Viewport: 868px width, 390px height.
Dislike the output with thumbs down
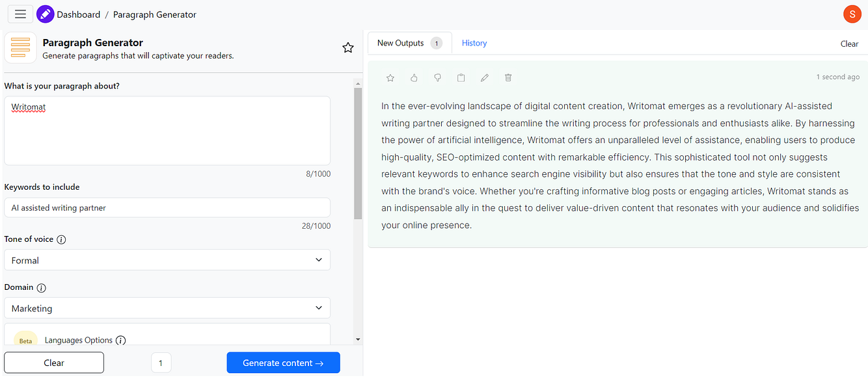437,78
